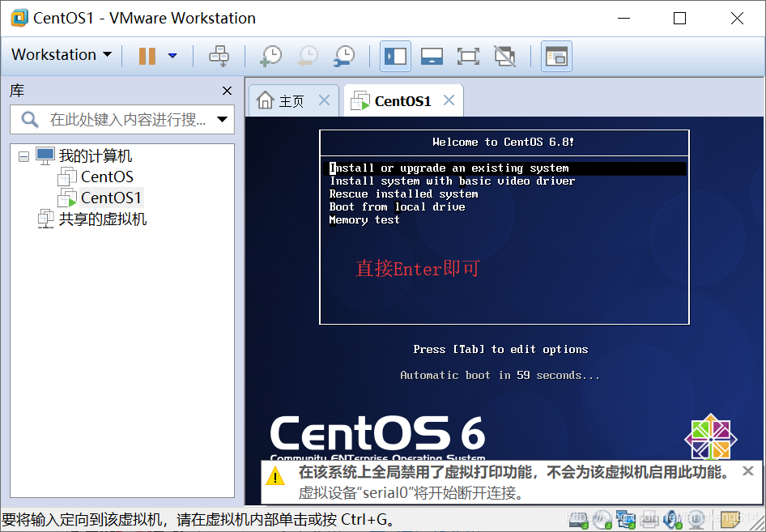
Task: Open the power options dropdown arrow
Action: click(172, 56)
